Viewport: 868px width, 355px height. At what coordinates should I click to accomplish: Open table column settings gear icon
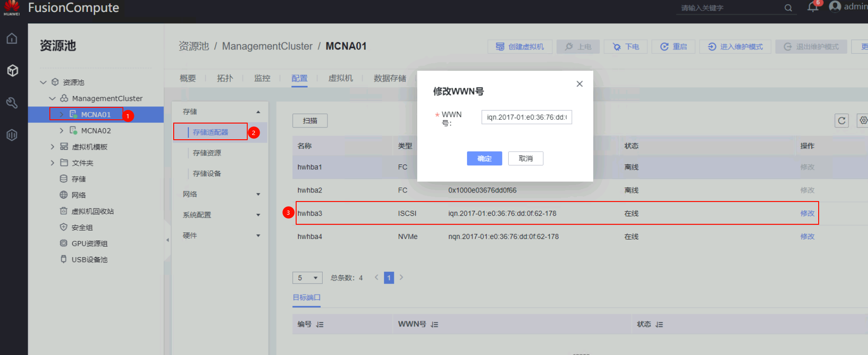pos(863,120)
